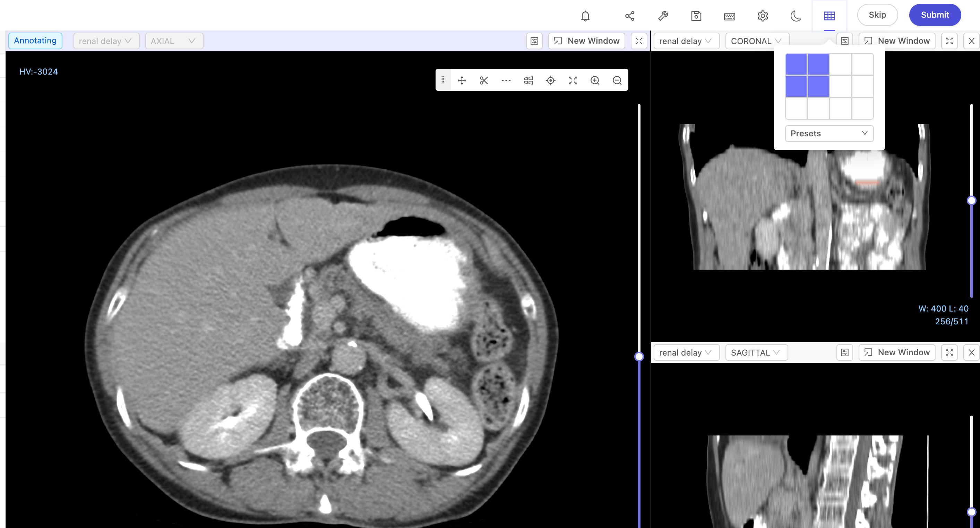Select the crosshair/pan tool
Screen dimensions: 980x528
coord(462,80)
